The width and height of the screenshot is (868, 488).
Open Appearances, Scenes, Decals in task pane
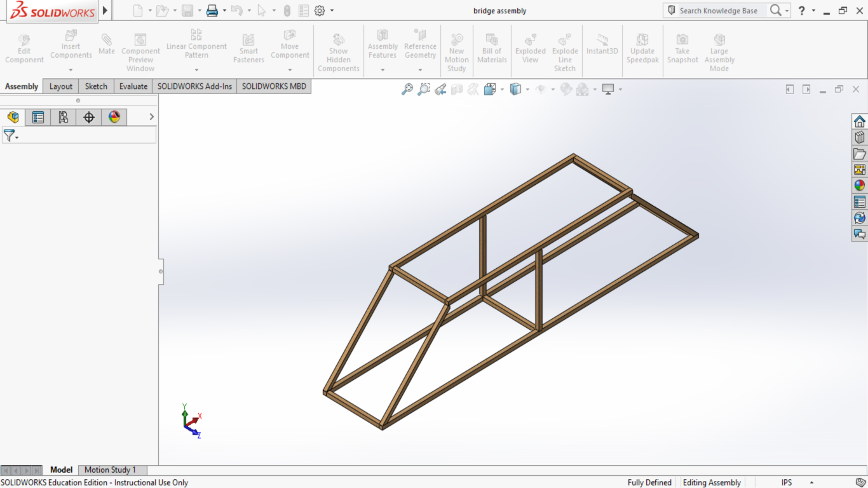pyautogui.click(x=860, y=186)
